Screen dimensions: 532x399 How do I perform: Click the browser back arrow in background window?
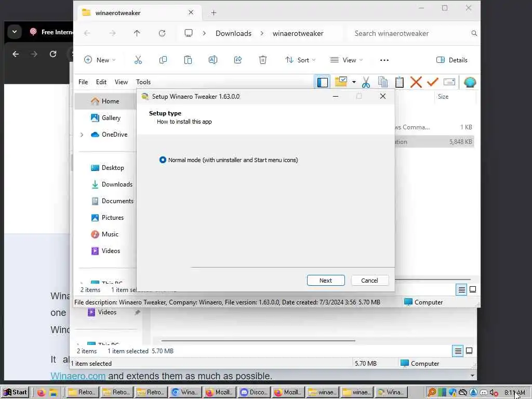point(16,54)
